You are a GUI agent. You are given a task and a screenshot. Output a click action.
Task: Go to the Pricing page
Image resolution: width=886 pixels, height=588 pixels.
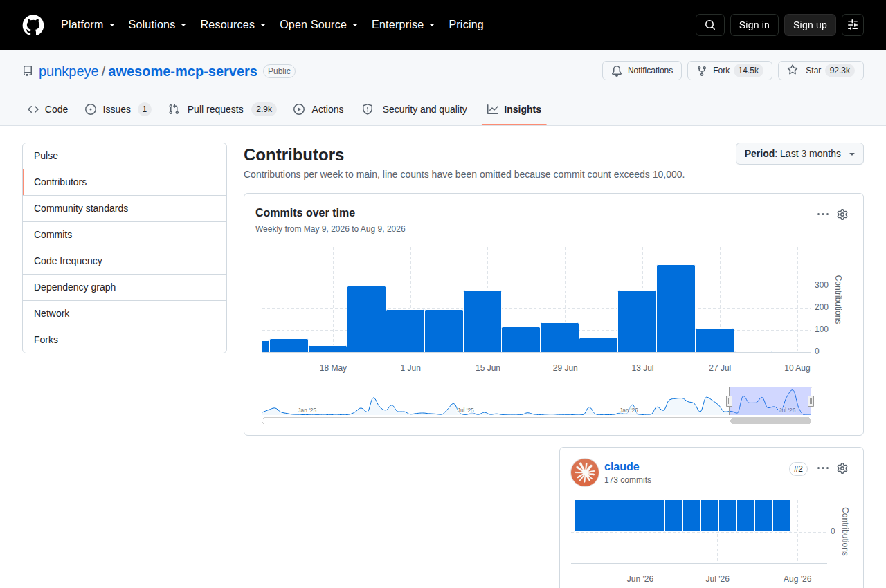[x=466, y=25]
